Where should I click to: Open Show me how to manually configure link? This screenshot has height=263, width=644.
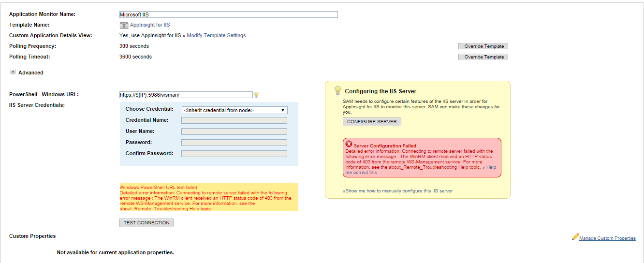[398, 191]
